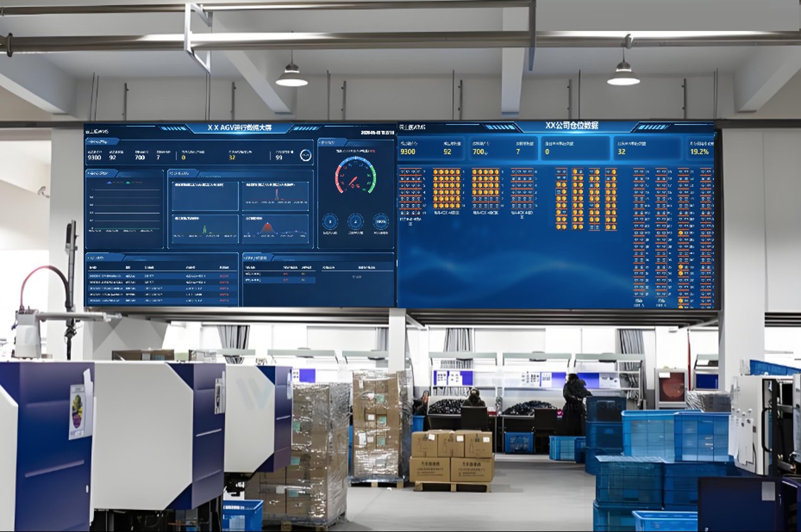The image size is (801, 532).
Task: Click the 19.2% utilization card
Action: click(700, 148)
